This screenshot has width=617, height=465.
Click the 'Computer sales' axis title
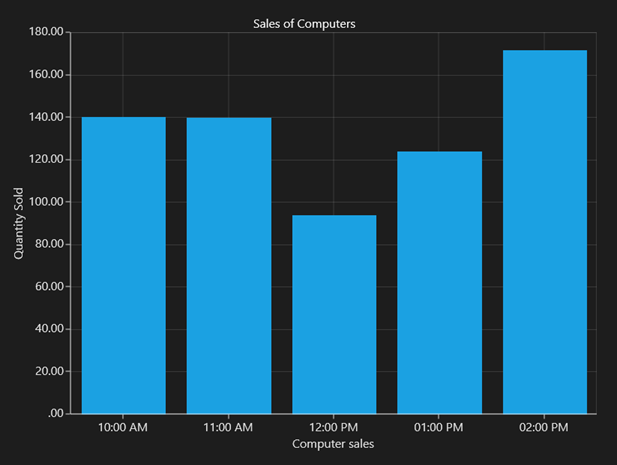tap(333, 444)
